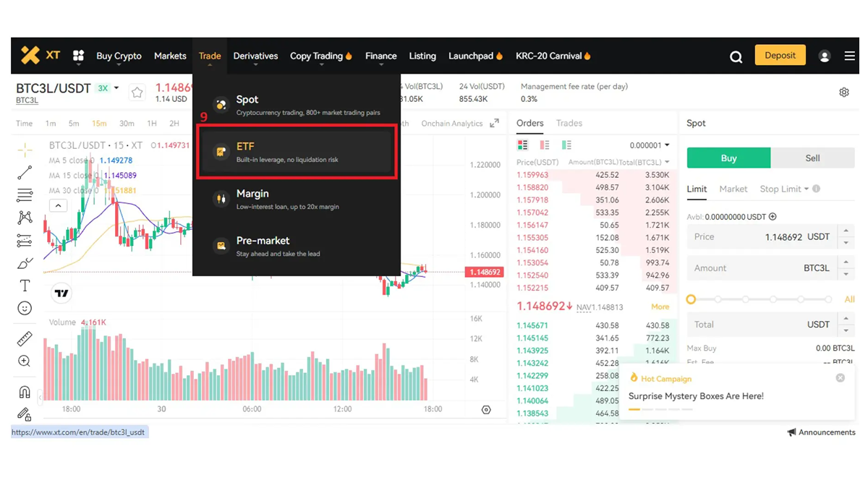The height and width of the screenshot is (488, 868).
Task: Open the Launchpad link
Action: [x=475, y=56]
